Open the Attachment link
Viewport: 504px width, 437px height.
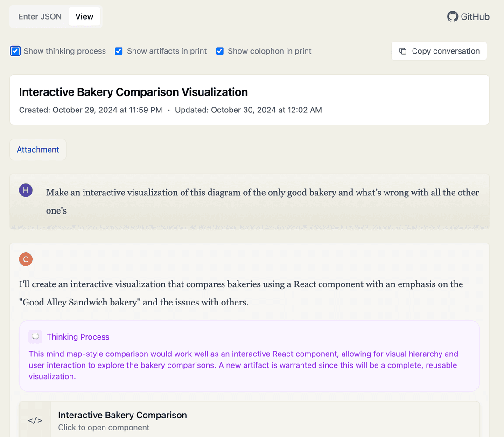[x=38, y=149]
